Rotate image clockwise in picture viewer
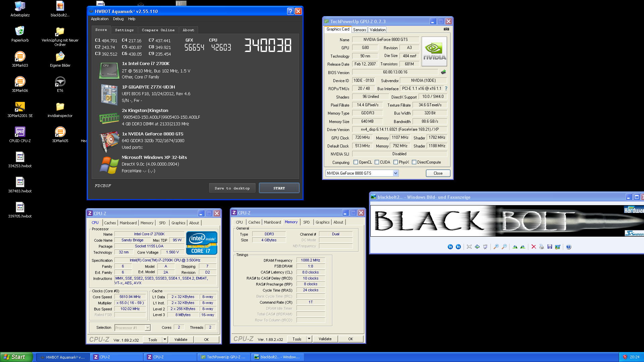The image size is (644, 362). [x=515, y=247]
